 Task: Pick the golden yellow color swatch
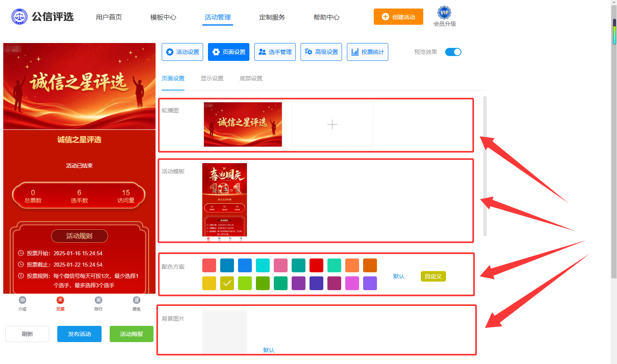point(209,283)
